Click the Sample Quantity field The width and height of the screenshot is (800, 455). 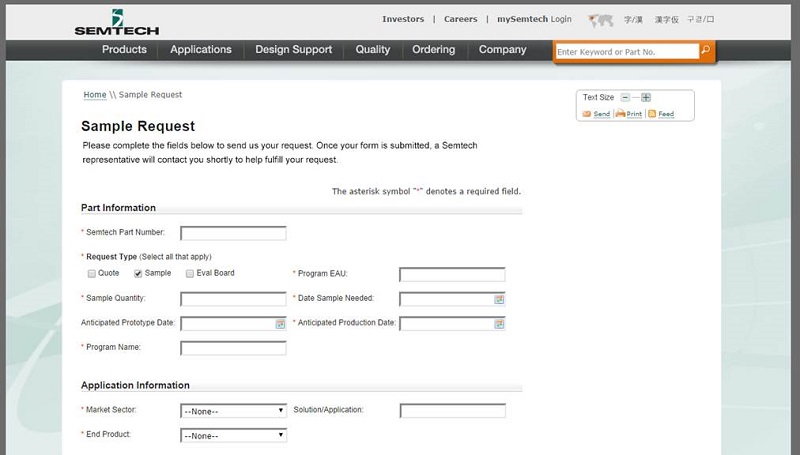coord(233,299)
